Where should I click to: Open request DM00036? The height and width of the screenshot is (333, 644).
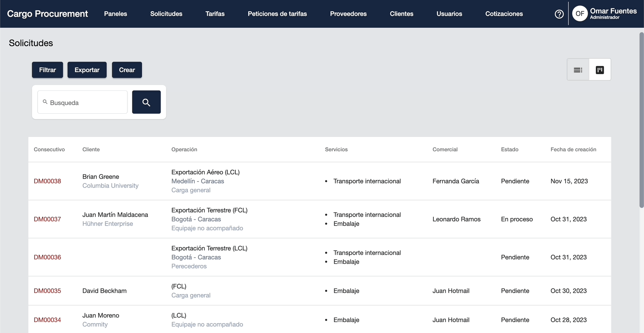point(47,257)
